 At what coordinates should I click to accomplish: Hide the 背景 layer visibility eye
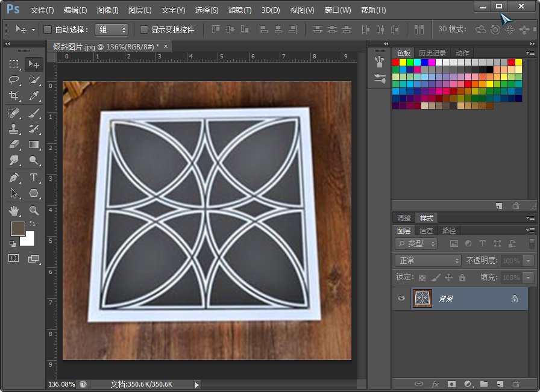[401, 298]
